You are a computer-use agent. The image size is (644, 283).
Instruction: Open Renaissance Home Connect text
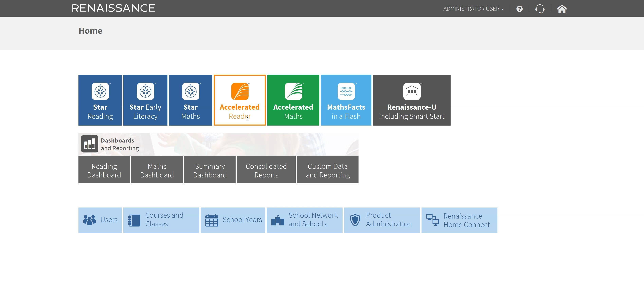click(467, 220)
